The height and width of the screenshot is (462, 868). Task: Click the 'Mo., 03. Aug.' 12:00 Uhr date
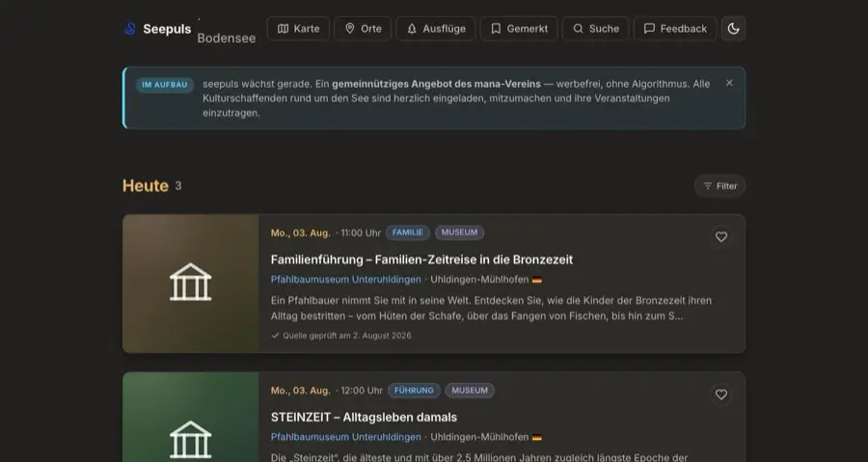point(301,391)
